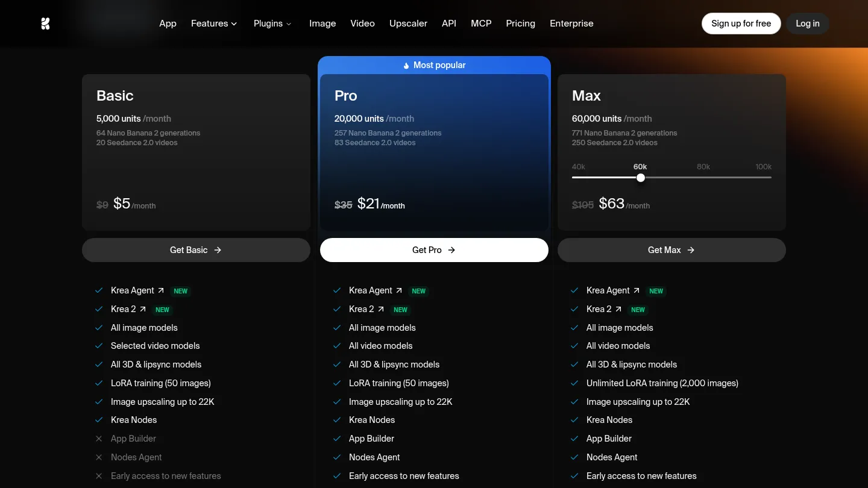Viewport: 868px width, 488px height.
Task: Click the $5/month Basic price
Action: click(134, 204)
